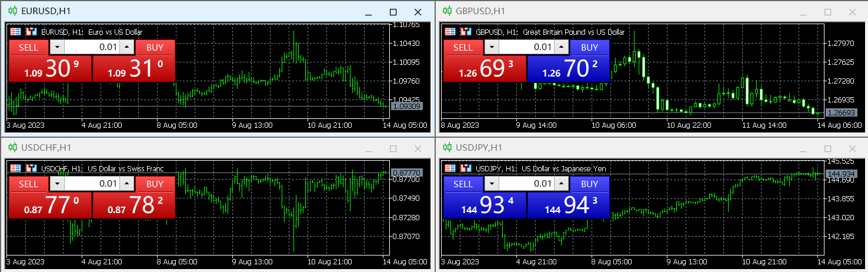Activate the GBPUSD,H1 window by its title text
Viewport: 868px width, 272px height.
480,11
